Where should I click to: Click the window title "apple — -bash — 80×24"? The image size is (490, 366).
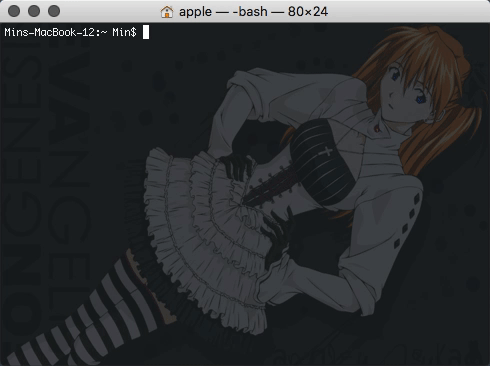tap(253, 12)
